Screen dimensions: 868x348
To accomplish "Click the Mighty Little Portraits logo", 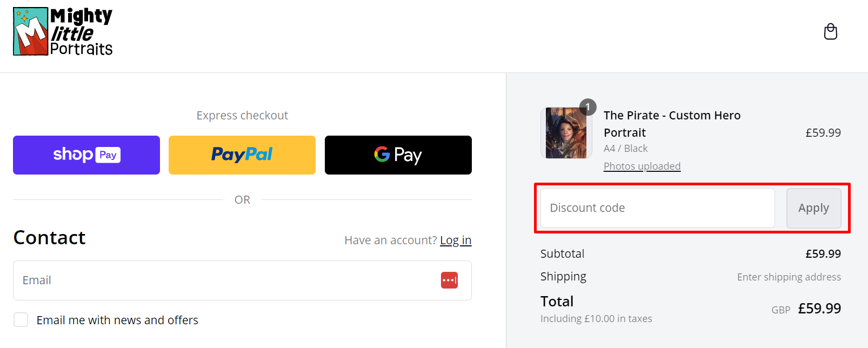I will pos(63,32).
